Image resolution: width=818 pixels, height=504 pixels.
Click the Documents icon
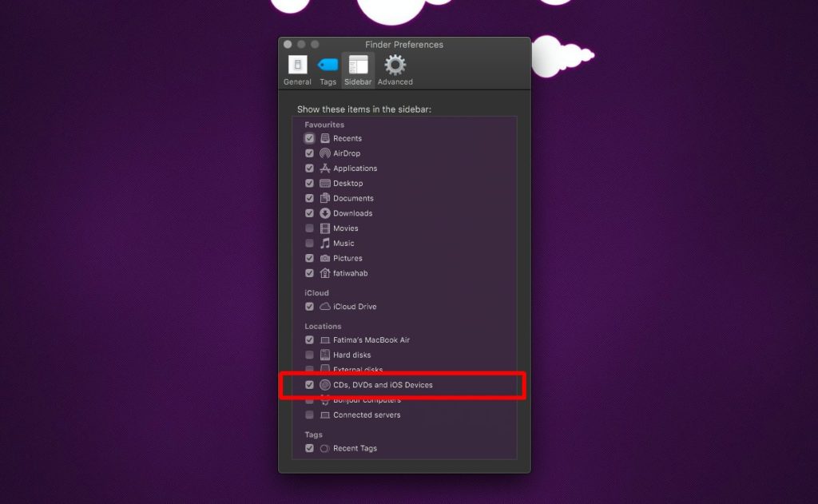coord(325,198)
